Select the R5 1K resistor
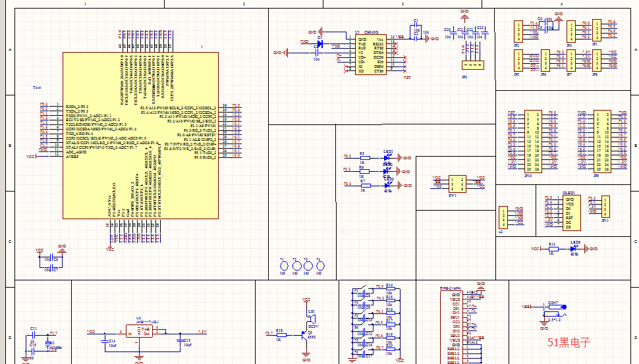This screenshot has width=639, height=364. 362,158
